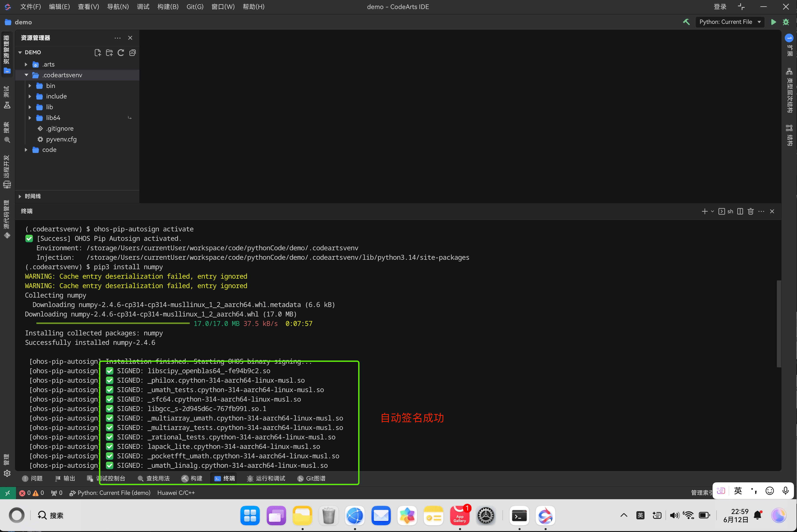Open new terminal profile dropdown arrow
This screenshot has height=532, width=797.
pos(712,211)
